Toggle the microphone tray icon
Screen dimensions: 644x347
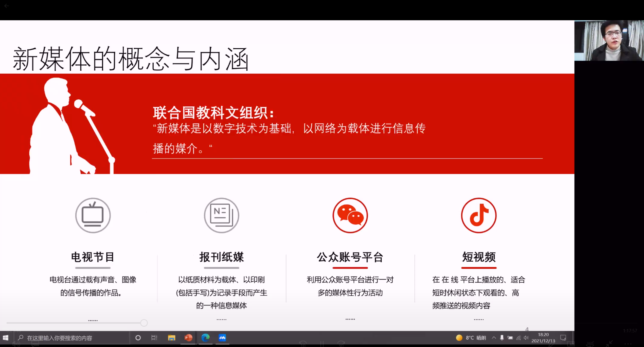(x=502, y=338)
